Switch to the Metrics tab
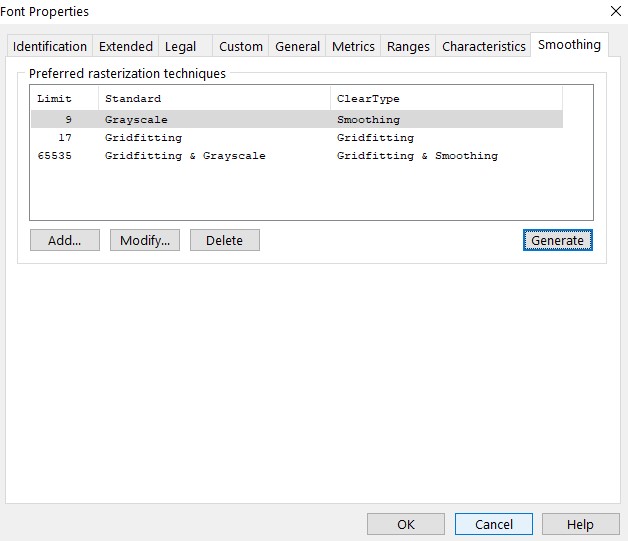Viewport: 628px width, 541px height. pyautogui.click(x=353, y=46)
